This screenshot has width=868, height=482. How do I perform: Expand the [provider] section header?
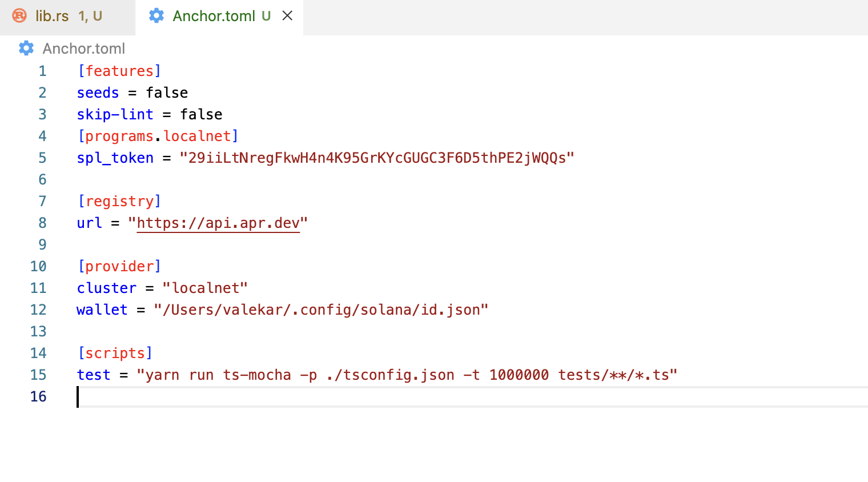click(120, 266)
